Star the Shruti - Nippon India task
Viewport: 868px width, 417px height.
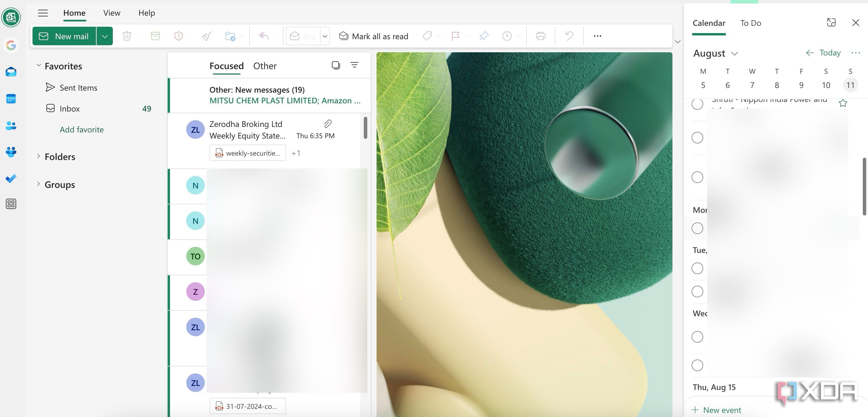coord(843,103)
